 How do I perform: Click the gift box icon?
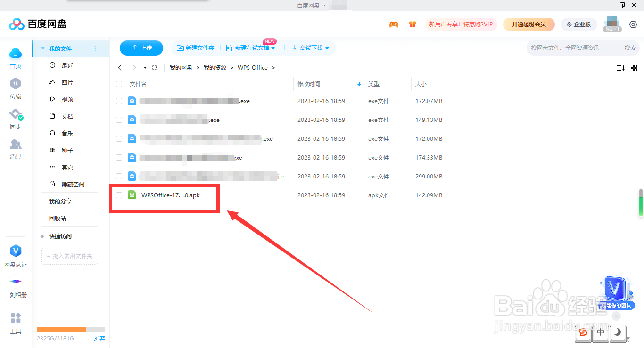[413, 24]
